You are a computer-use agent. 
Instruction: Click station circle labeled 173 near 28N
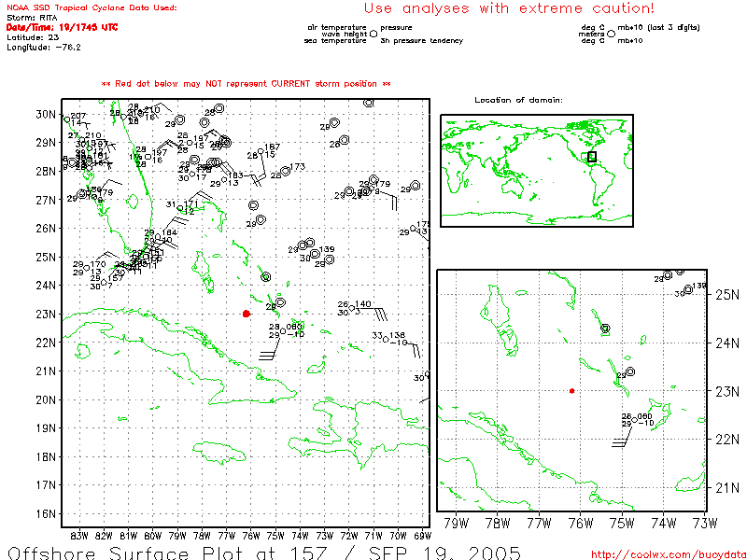(x=286, y=171)
